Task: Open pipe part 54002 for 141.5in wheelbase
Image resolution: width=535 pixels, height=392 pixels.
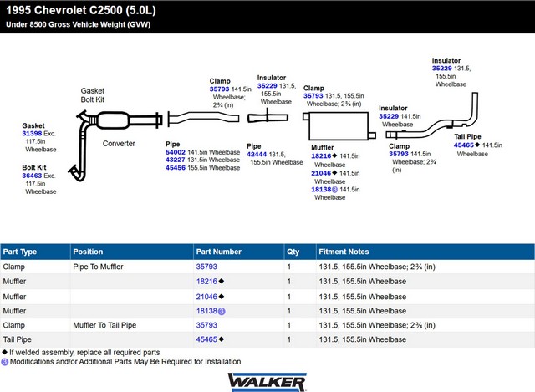Action: pyautogui.click(x=176, y=152)
